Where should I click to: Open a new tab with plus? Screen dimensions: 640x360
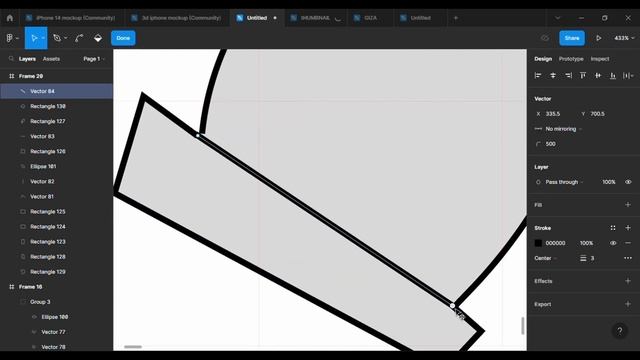point(456,18)
